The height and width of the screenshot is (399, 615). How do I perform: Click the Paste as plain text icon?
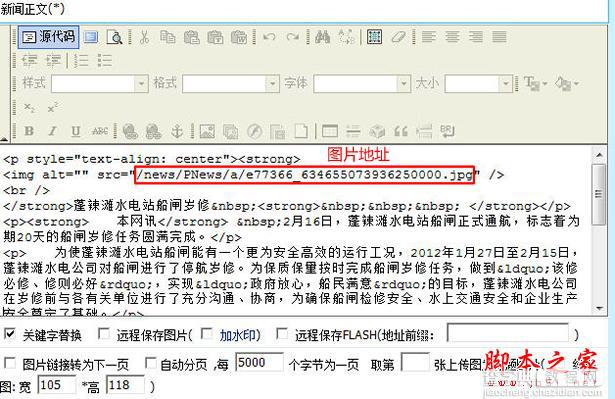(215, 37)
